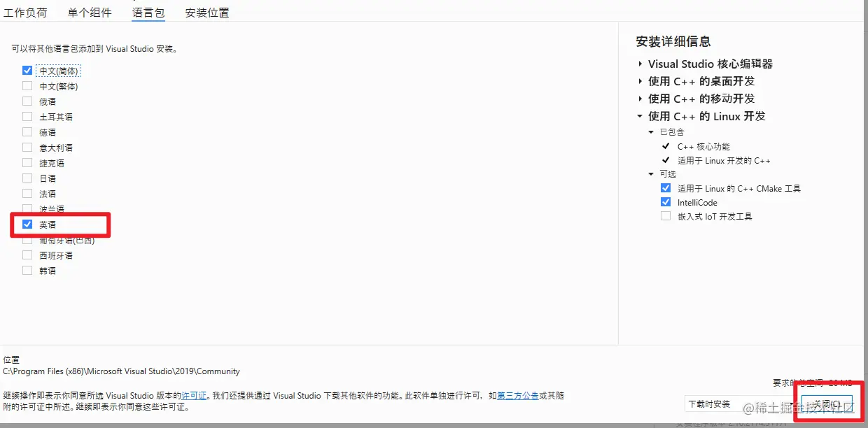Enable 意大利语 language pack
868x428 pixels.
(27, 148)
